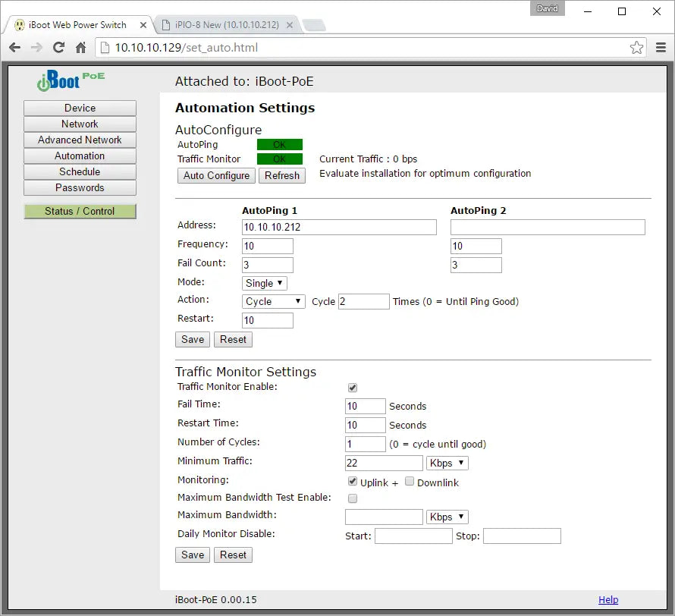Image resolution: width=675 pixels, height=616 pixels.
Task: Click the Restart Time seconds field
Action: [x=365, y=425]
